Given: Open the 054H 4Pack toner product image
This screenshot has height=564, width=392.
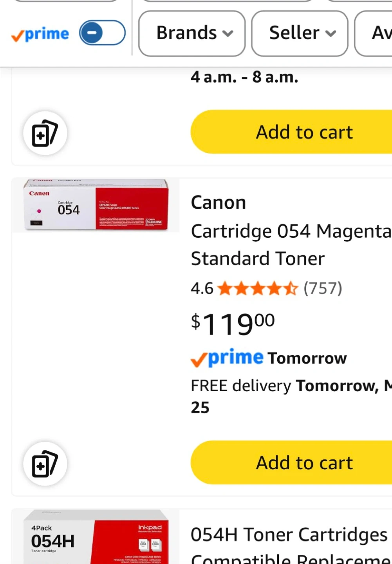Looking at the screenshot, I should click(96, 537).
